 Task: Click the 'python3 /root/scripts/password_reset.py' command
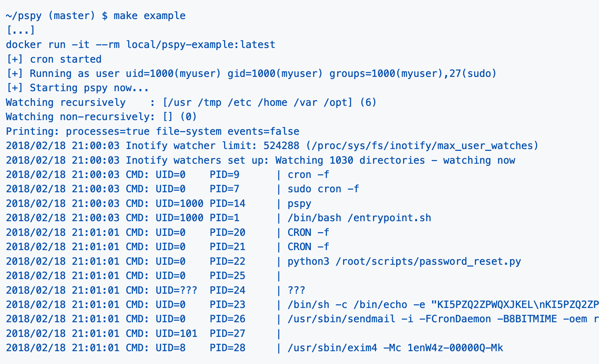[404, 261]
